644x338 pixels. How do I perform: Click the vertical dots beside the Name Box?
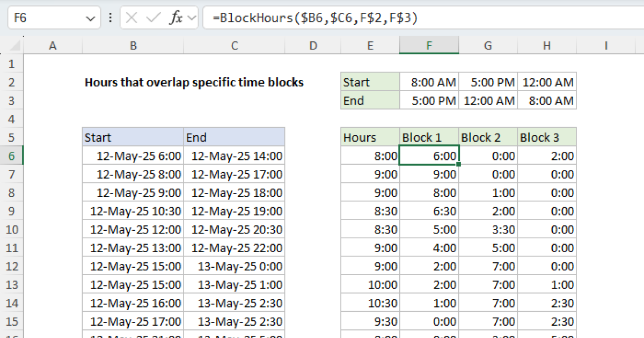pos(110,17)
